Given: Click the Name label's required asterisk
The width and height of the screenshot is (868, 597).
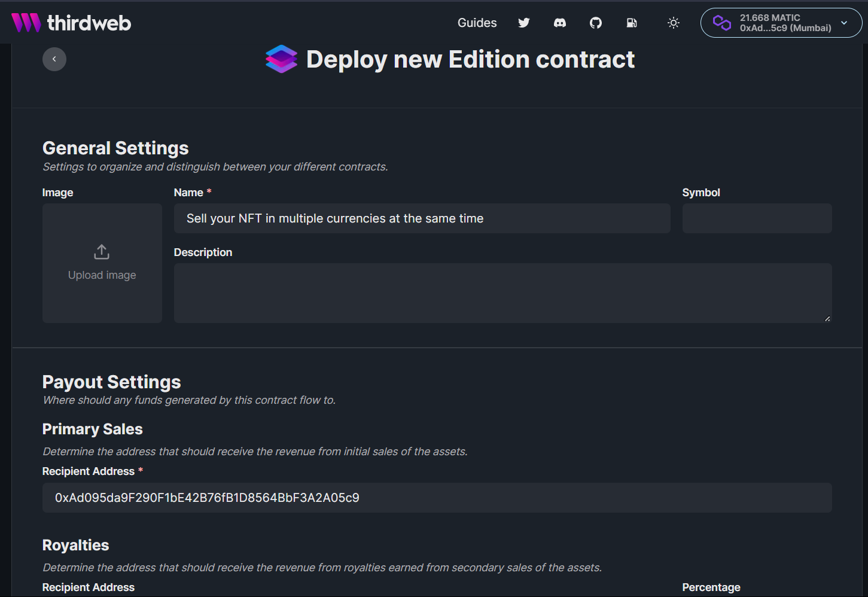Looking at the screenshot, I should [209, 191].
